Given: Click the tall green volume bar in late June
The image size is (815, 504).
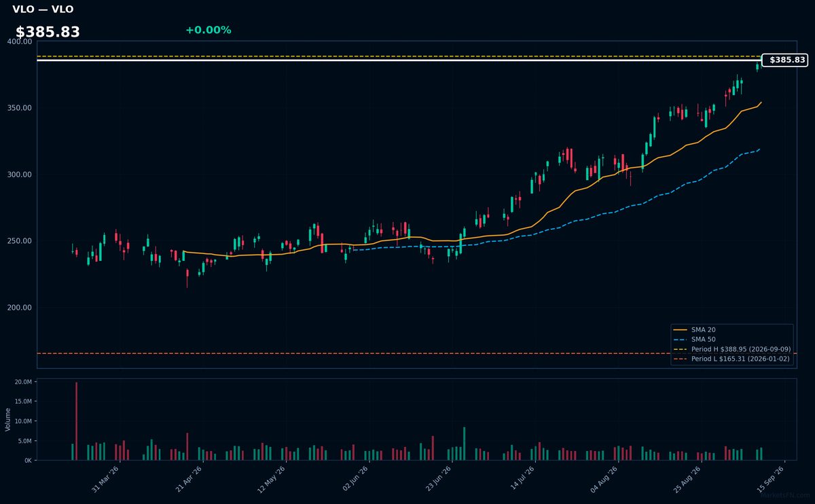Looking at the screenshot, I should click(465, 444).
